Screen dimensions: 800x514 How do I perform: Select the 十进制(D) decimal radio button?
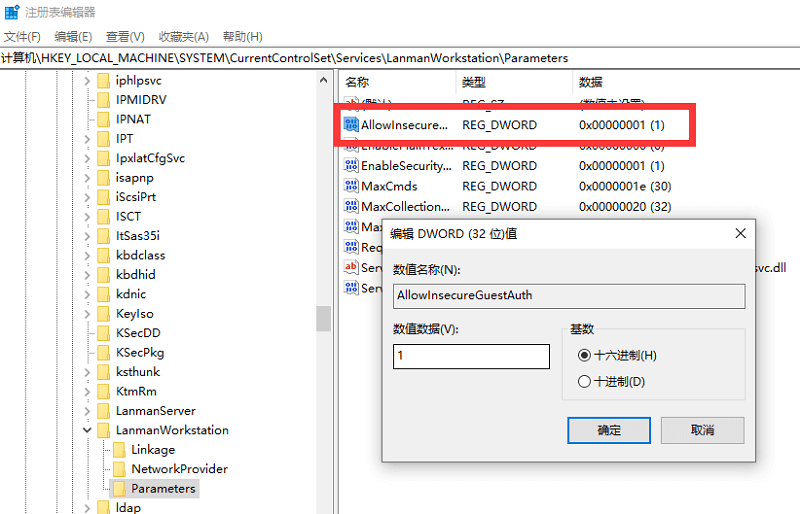[584, 381]
